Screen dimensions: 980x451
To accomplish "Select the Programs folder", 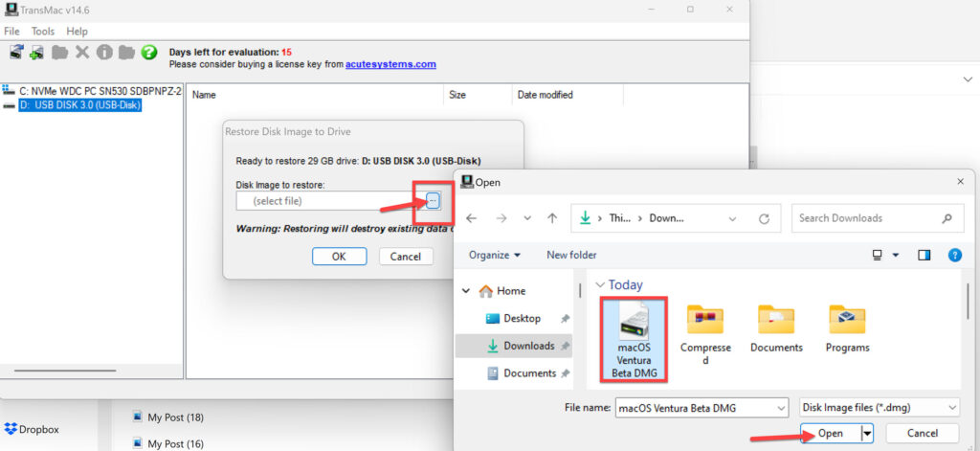I will coord(847,329).
